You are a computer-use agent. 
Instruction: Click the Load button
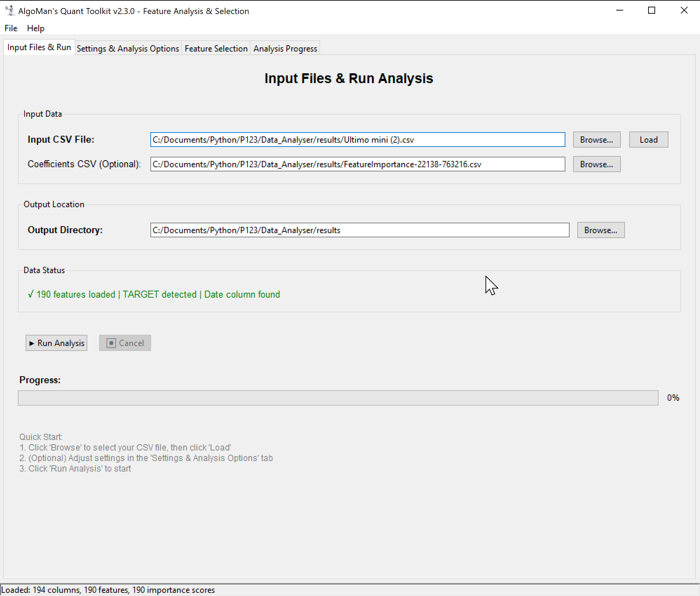(648, 140)
